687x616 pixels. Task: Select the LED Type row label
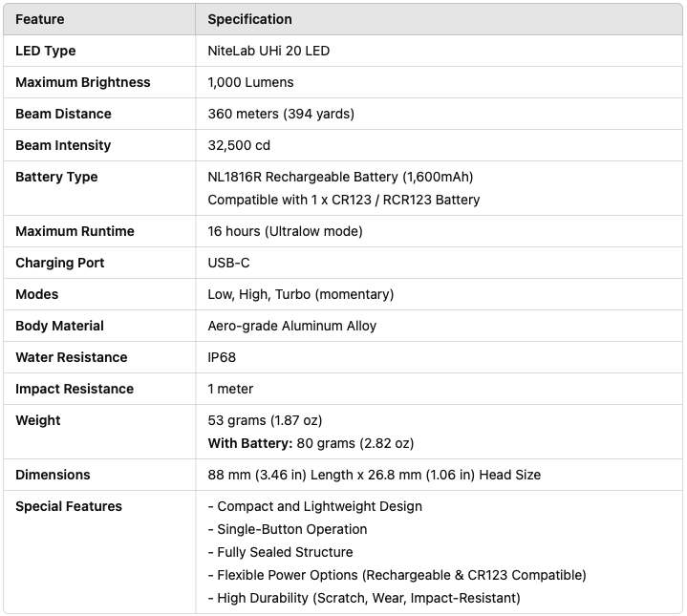(45, 51)
